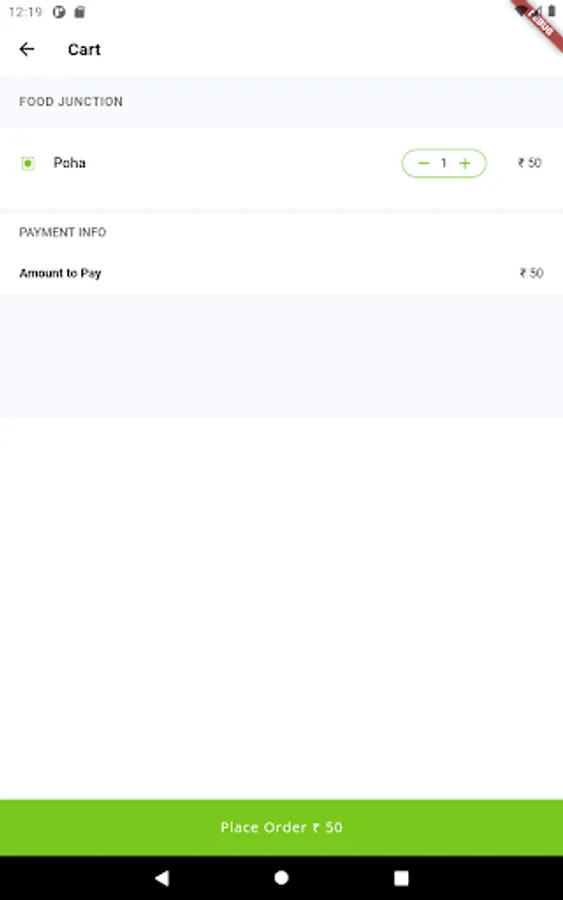Tap the SD card status icon
563x900 pixels.
coord(80,12)
